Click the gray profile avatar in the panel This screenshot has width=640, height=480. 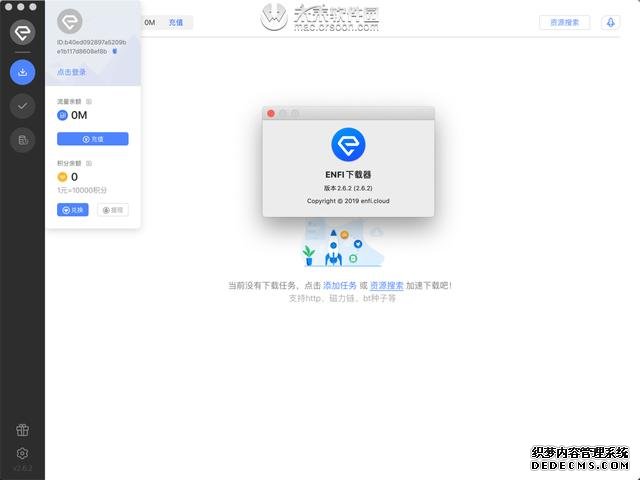pyautogui.click(x=70, y=21)
